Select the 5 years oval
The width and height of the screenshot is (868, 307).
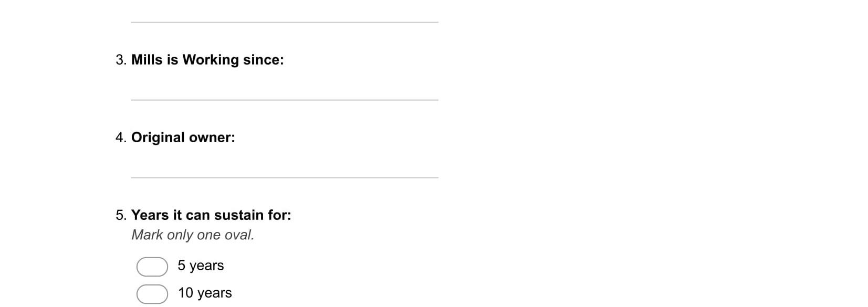(x=152, y=267)
